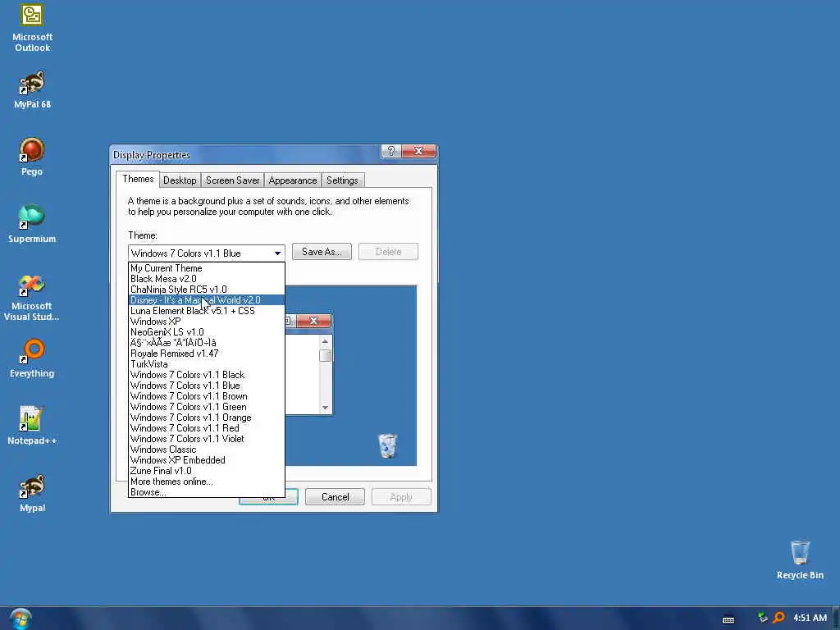Click the Cancel button

pyautogui.click(x=335, y=497)
